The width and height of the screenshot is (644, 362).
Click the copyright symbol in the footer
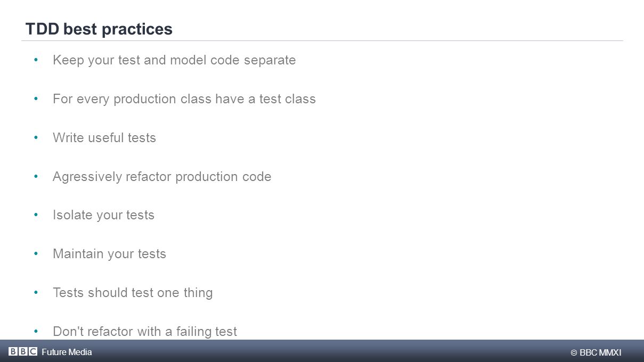pyautogui.click(x=574, y=353)
